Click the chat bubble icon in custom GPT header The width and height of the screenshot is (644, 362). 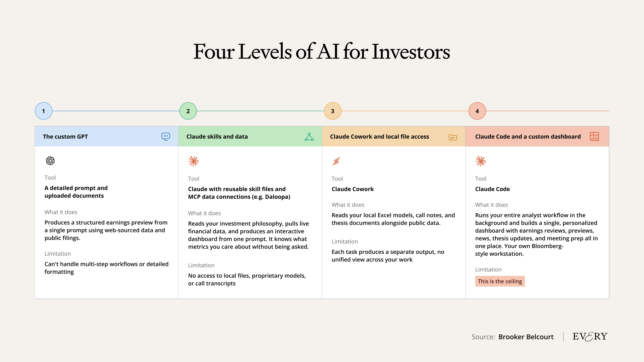point(166,137)
